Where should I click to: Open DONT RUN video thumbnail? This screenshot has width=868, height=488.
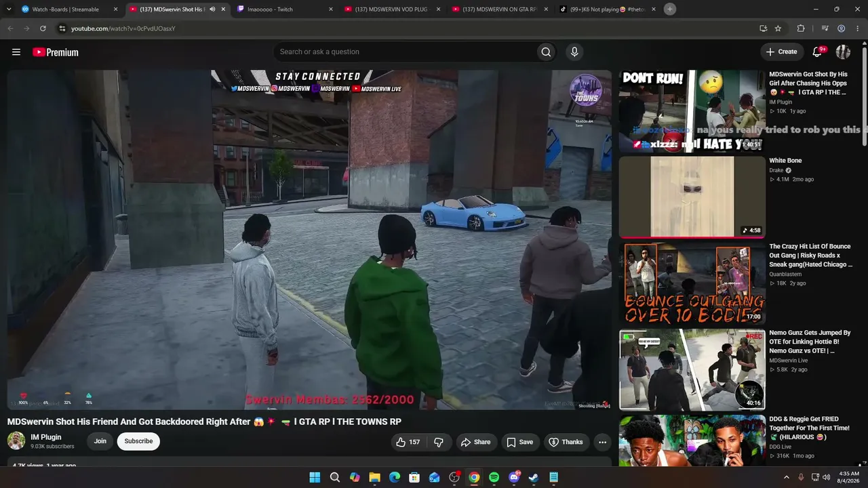coord(692,111)
